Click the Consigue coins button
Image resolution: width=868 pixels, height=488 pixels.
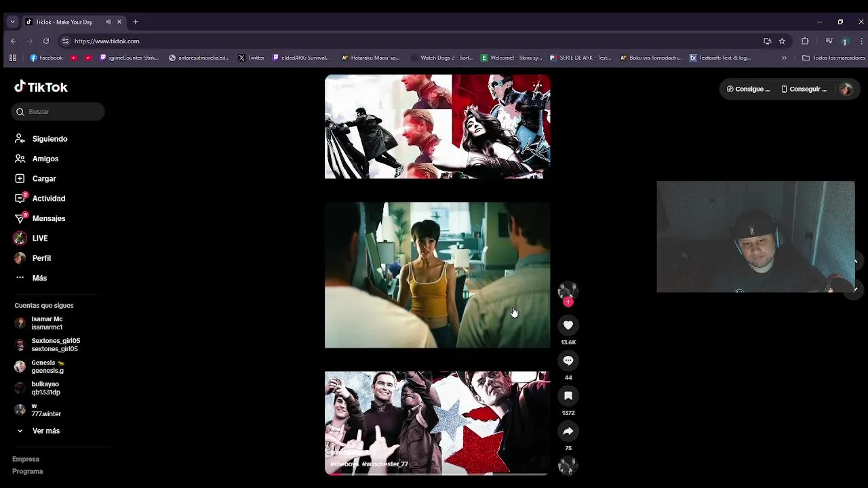[x=748, y=89]
